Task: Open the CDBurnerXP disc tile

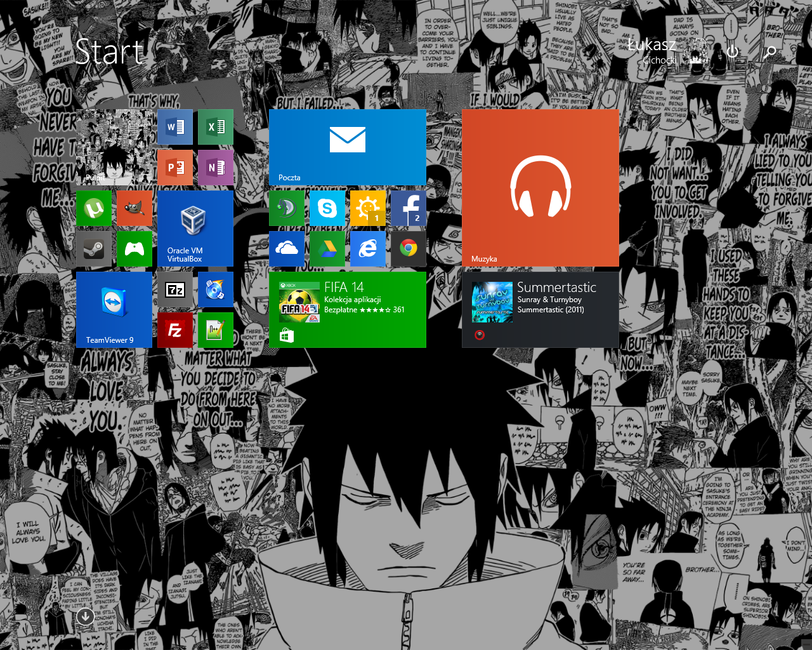Action: (x=216, y=289)
